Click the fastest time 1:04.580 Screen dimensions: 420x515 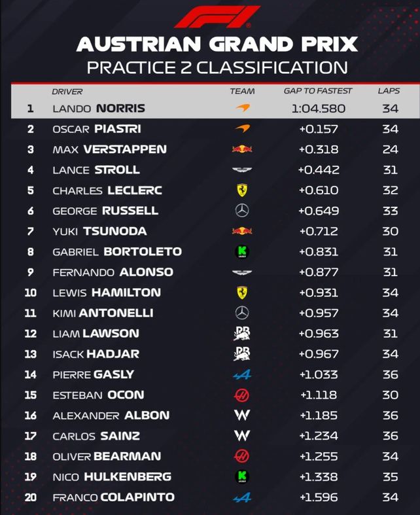(319, 109)
